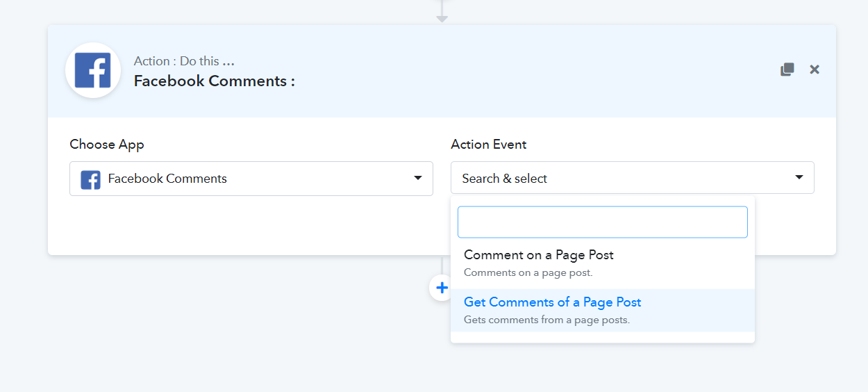Collapse the Action Event 'Search & select' dropdown
Image resolution: width=868 pixels, height=392 pixels.
coord(625,178)
